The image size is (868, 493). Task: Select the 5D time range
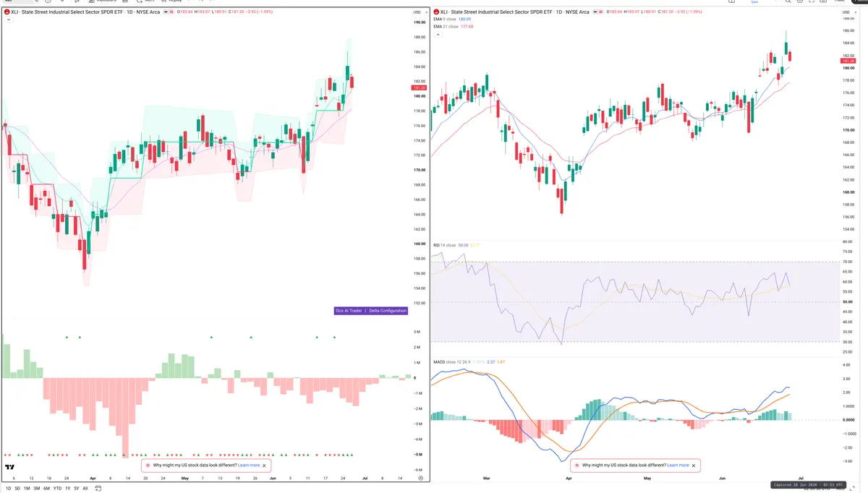coord(17,489)
